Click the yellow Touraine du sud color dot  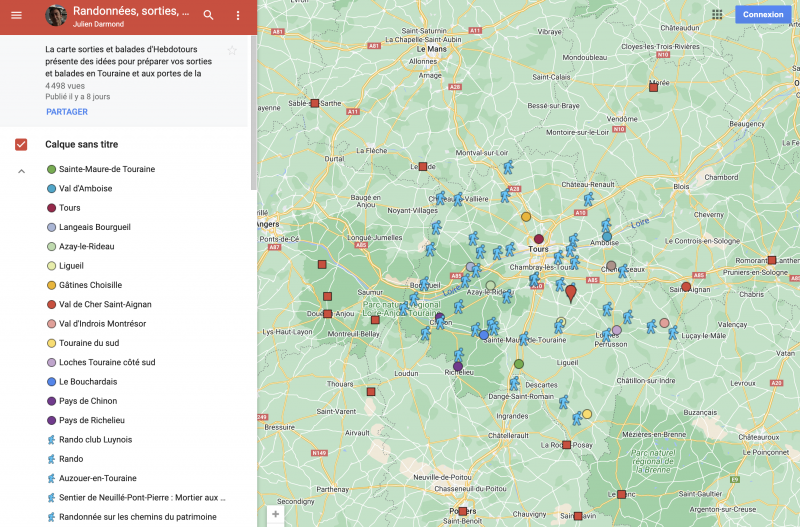pos(51,343)
